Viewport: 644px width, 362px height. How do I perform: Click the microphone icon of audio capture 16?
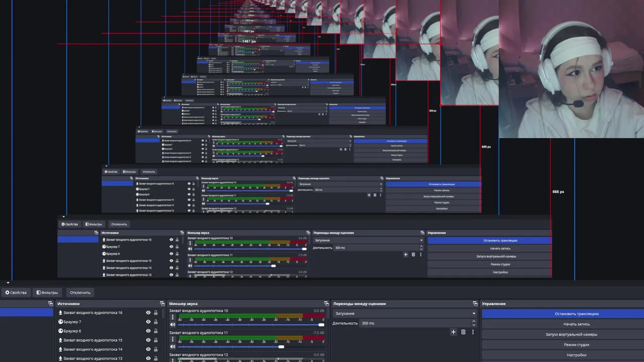pos(61,313)
